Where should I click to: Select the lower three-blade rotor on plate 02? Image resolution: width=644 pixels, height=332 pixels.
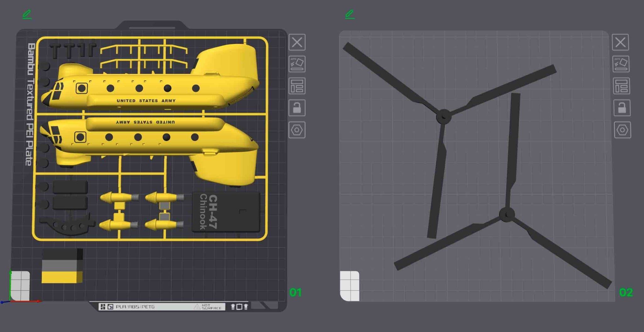tap(507, 215)
